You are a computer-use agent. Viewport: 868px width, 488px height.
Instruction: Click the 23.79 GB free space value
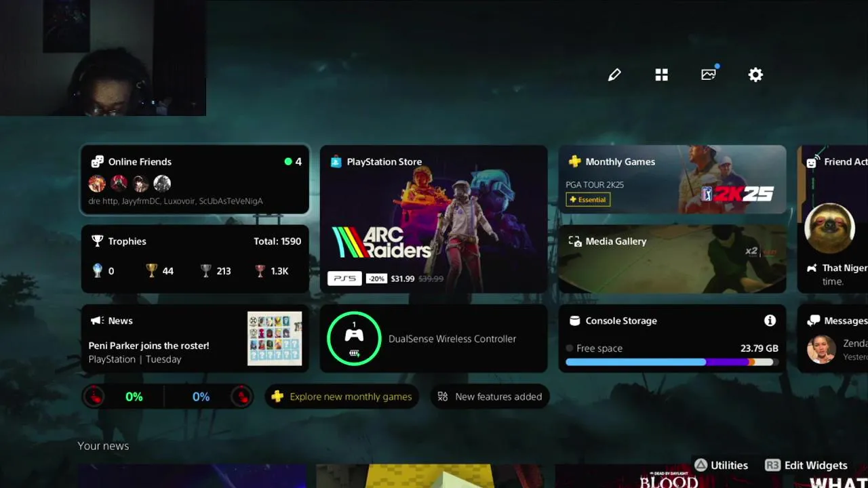coord(759,348)
